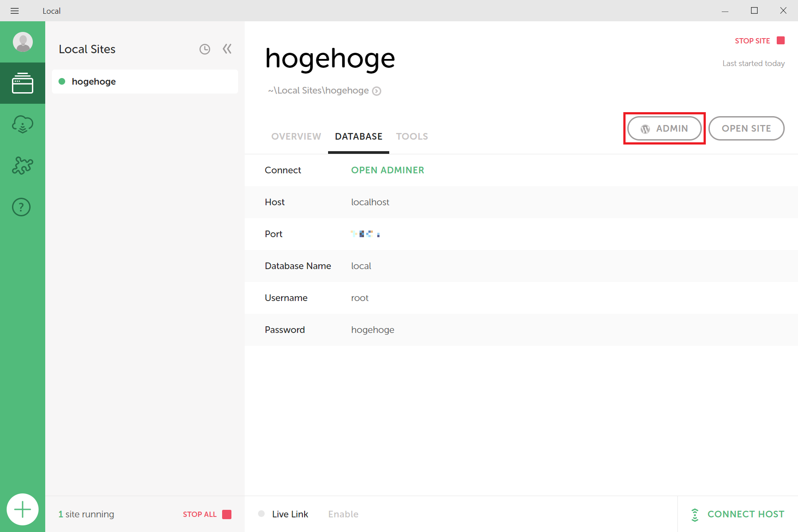Sort sites by recent clock icon

coord(205,49)
